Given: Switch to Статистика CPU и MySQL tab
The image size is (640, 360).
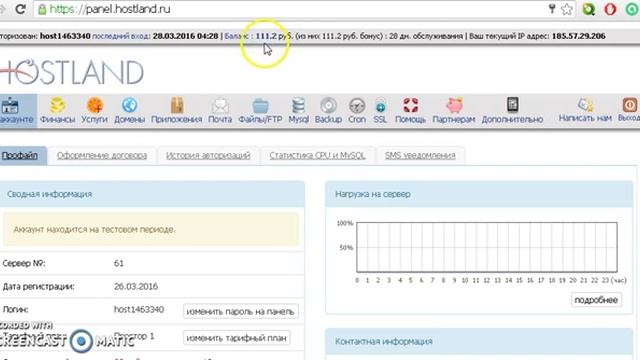Looking at the screenshot, I should pyautogui.click(x=317, y=156).
